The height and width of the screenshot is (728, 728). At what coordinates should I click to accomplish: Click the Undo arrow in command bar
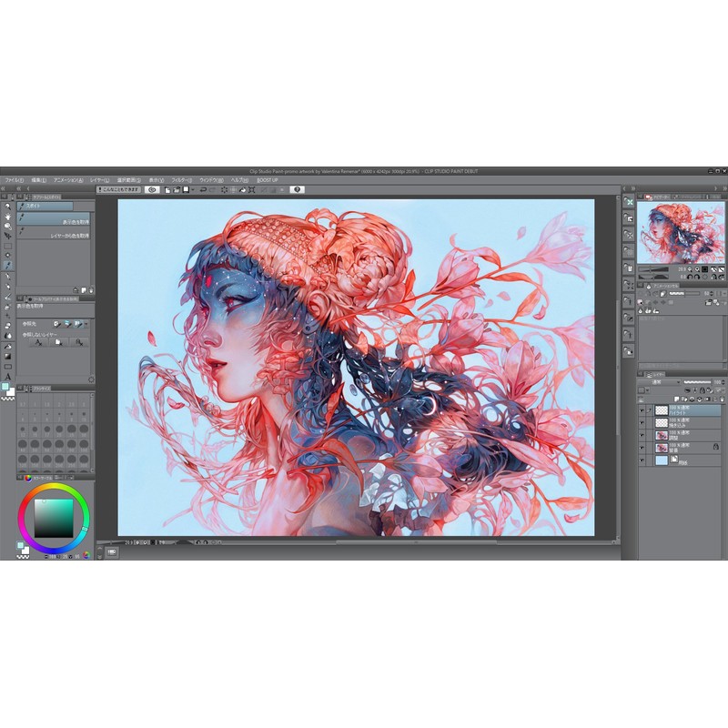(203, 189)
